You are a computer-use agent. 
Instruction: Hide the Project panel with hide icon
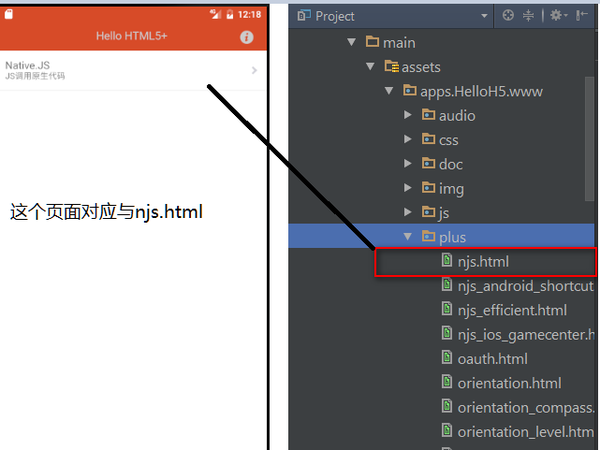tap(582, 15)
